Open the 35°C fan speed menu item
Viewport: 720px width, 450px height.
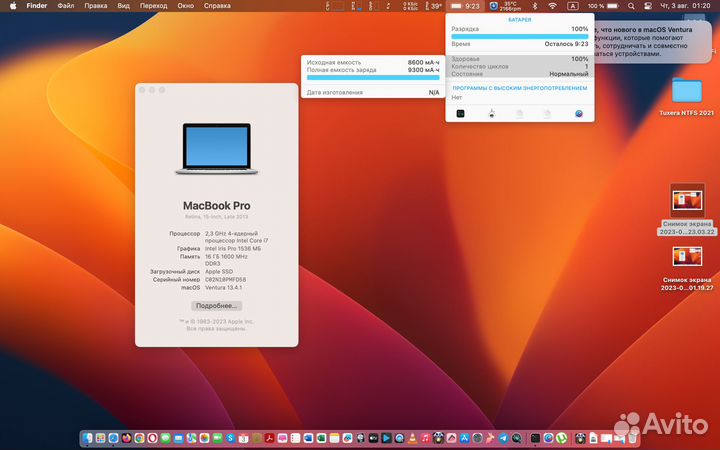tap(506, 6)
